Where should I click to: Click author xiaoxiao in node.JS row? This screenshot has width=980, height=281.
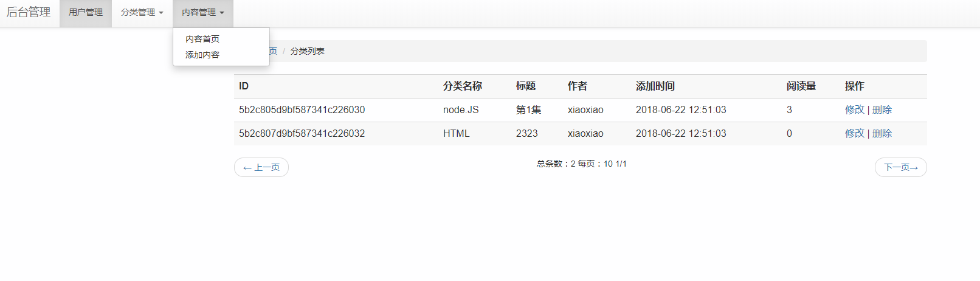tap(585, 109)
